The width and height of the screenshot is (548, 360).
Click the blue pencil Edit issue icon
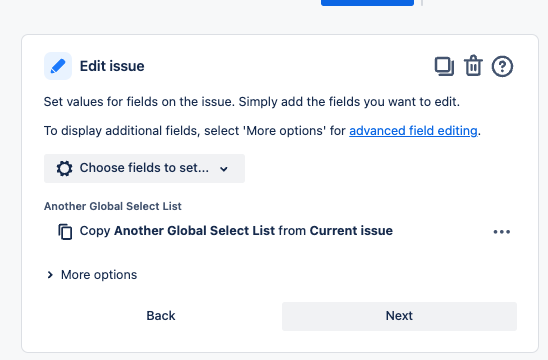tap(58, 66)
